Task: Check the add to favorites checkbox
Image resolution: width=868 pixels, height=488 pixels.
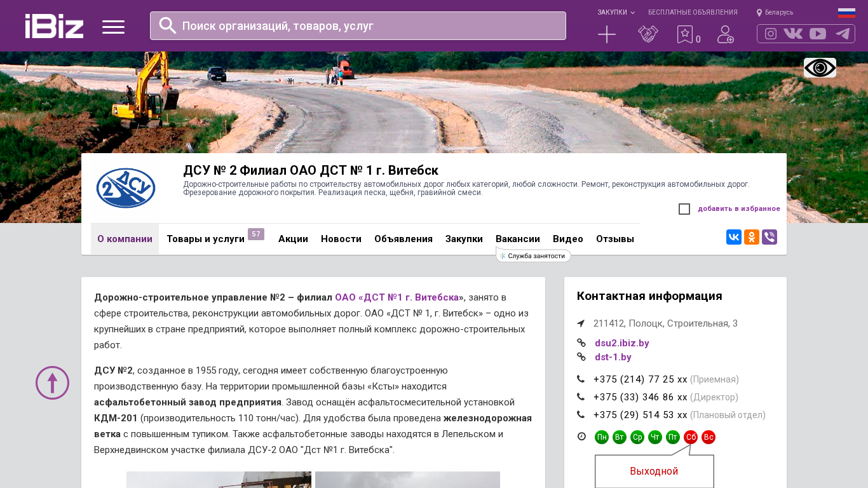Action: (x=684, y=209)
